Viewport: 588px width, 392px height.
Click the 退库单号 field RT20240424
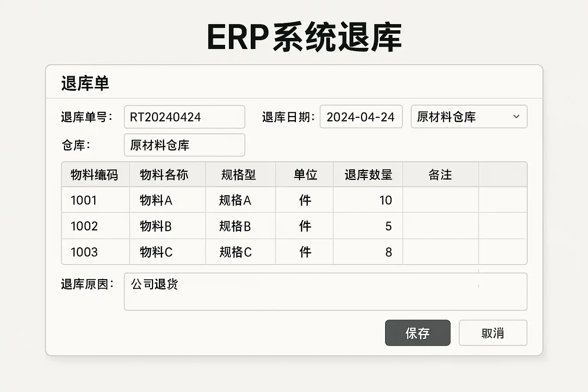click(x=185, y=117)
